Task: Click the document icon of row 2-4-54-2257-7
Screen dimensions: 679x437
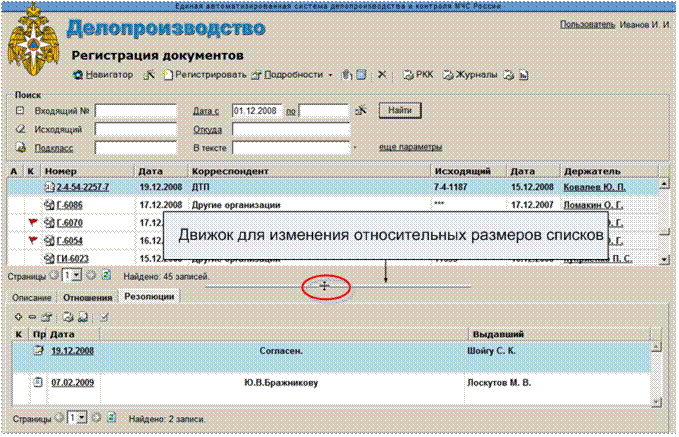Action: click(x=49, y=187)
